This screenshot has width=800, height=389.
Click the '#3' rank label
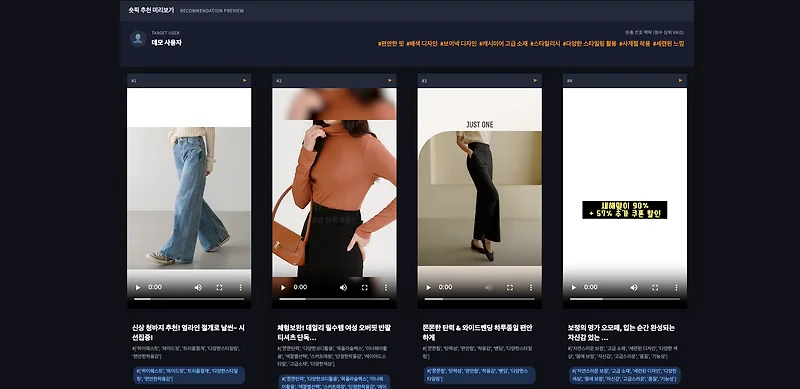point(424,81)
